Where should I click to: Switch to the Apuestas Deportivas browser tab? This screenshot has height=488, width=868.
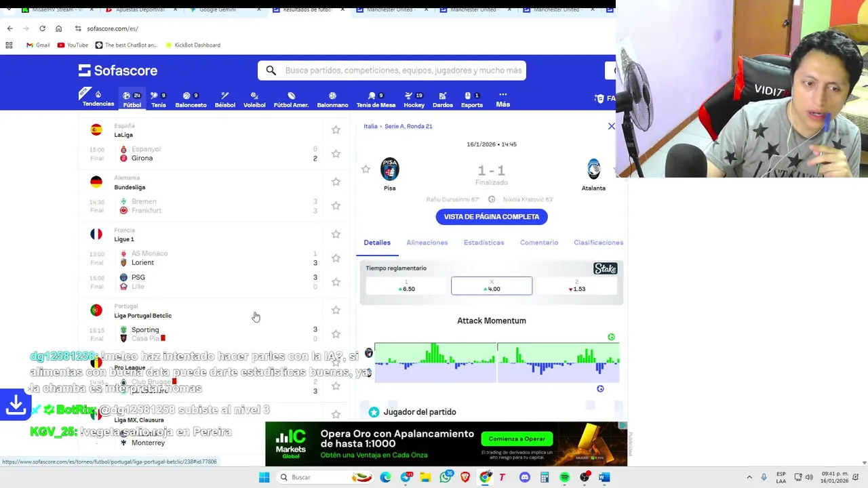pos(140,9)
